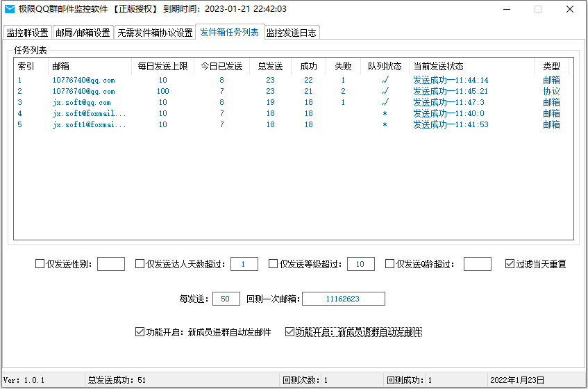588x389 pixels.
Task: Click success count 22 in row 1
Action: click(309, 80)
